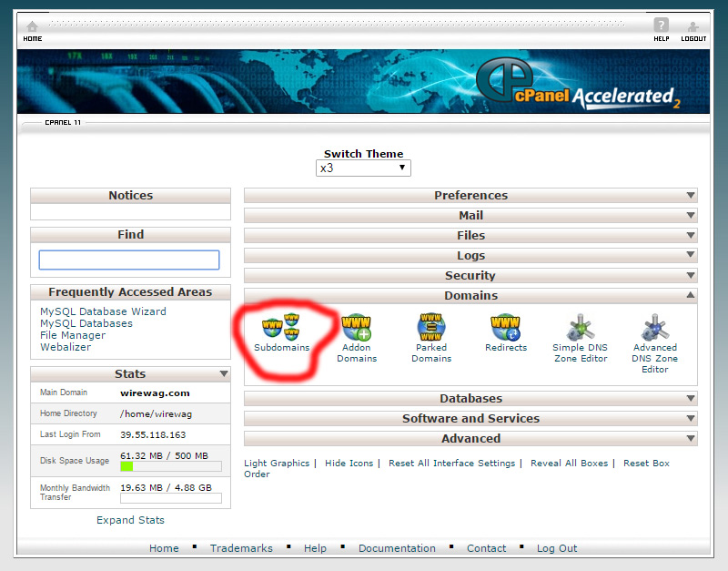
Task: Click footer Log Out link
Action: (x=557, y=548)
